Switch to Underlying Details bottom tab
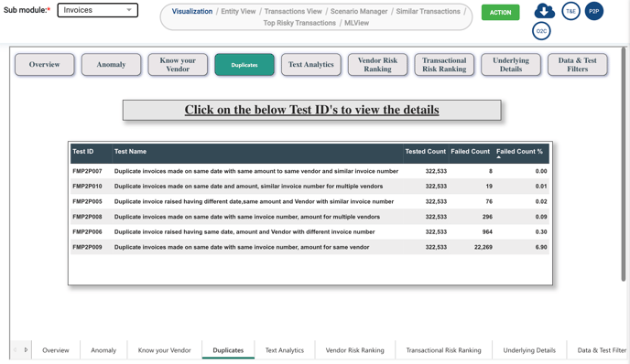 [529, 350]
